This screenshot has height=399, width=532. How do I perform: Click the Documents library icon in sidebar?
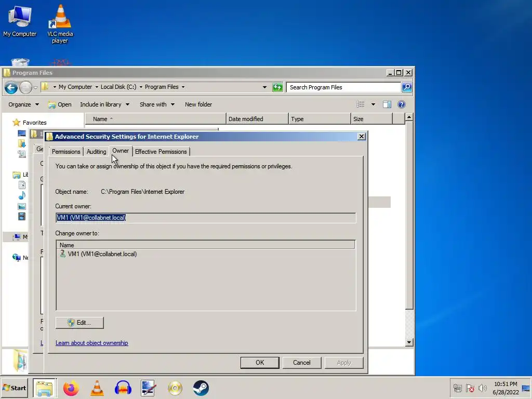[x=22, y=185]
